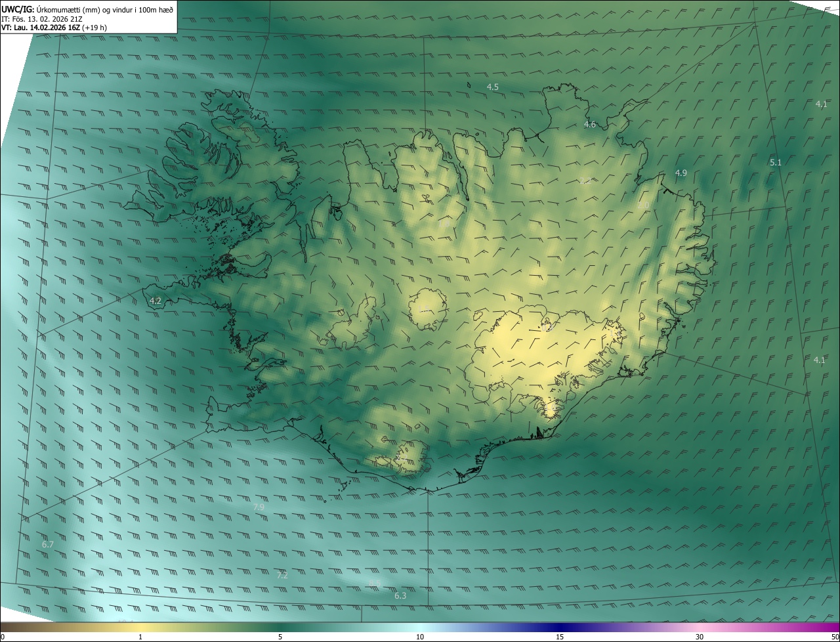
Task: Click the map title "Úrkomumætti (mm) og vindur í 100m hæð"
Action: click(104, 9)
